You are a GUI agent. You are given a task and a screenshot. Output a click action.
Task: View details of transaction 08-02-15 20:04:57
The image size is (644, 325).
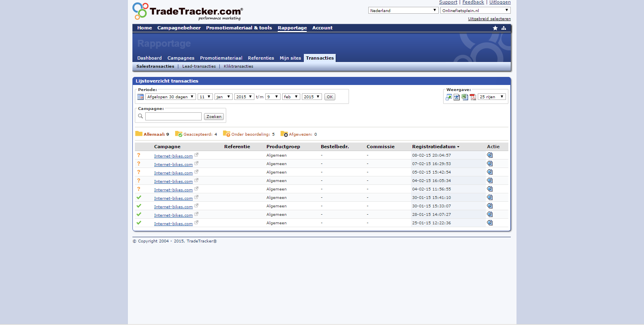coord(490,155)
